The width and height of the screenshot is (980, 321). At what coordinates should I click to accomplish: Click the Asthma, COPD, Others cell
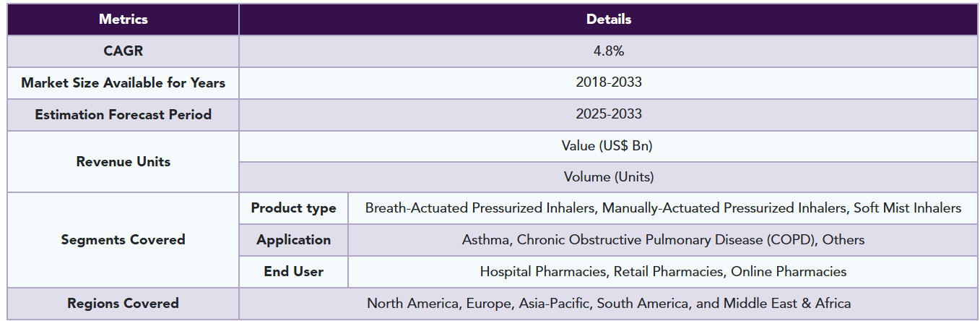coord(663,240)
